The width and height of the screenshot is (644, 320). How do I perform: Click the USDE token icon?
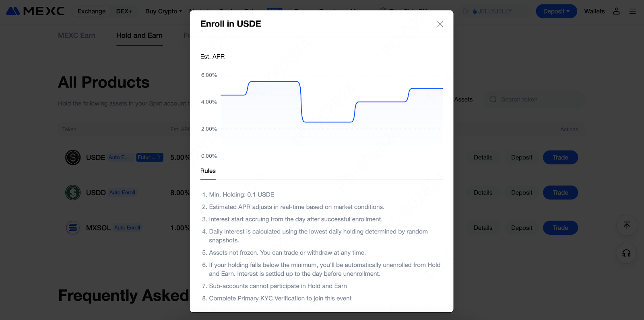pyautogui.click(x=73, y=157)
